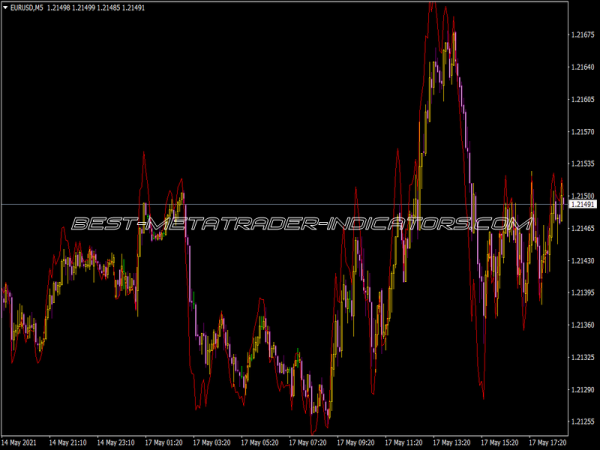Click the 1.21675 price scale label

click(582, 36)
